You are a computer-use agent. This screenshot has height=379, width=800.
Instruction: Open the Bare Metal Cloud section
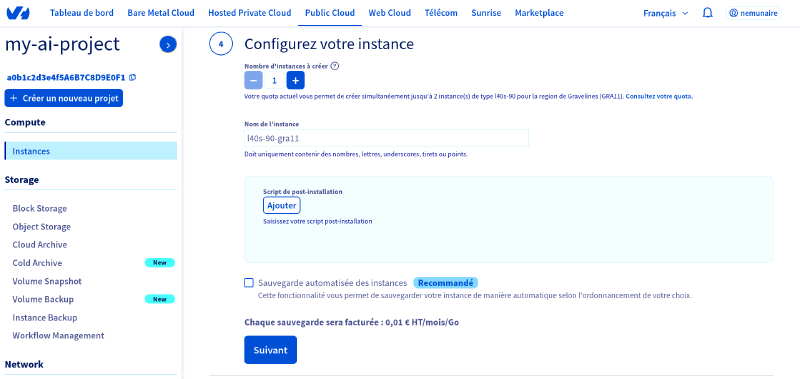[161, 13]
